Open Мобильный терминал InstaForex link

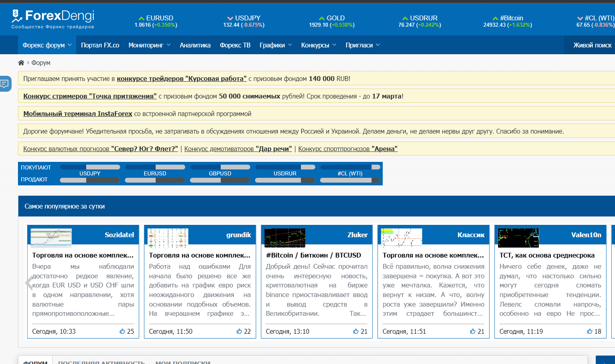(x=78, y=114)
